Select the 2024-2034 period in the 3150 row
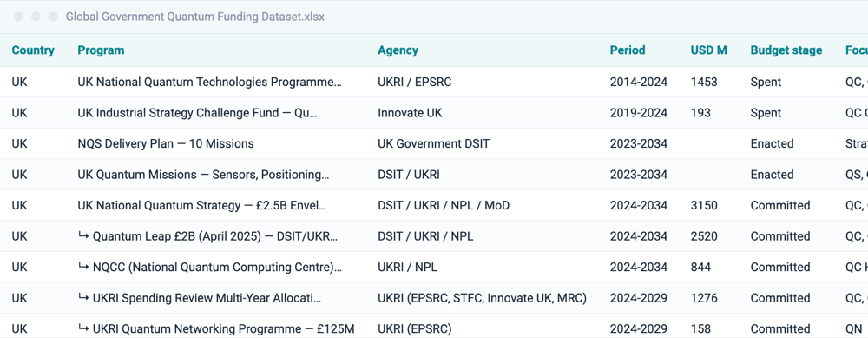Screen dimensions: 868x338 tap(639, 206)
